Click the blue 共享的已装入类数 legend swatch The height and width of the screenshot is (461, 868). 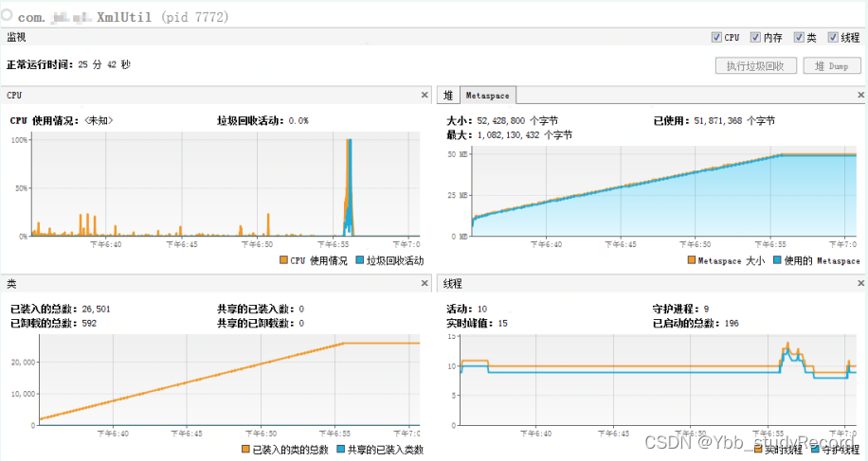coord(341,449)
